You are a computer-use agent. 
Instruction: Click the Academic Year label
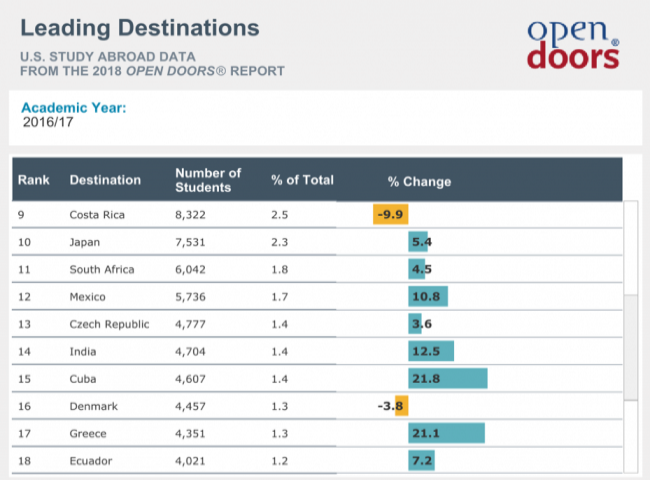[74, 108]
